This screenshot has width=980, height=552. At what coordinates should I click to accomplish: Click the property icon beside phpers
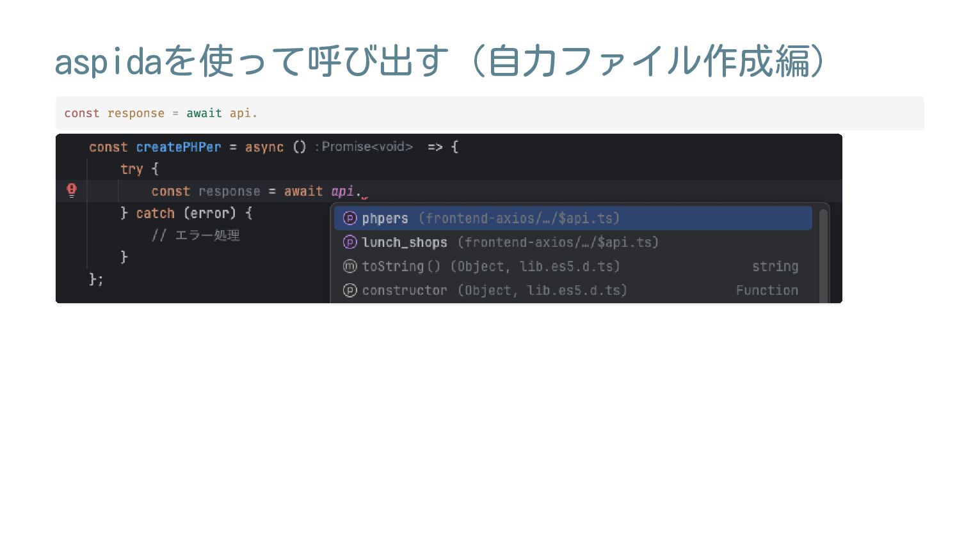click(349, 218)
